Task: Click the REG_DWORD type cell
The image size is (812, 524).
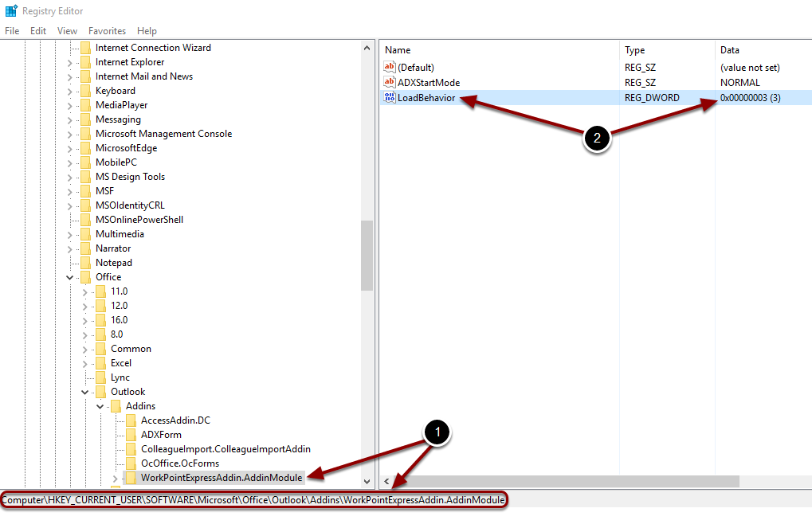Action: (652, 98)
